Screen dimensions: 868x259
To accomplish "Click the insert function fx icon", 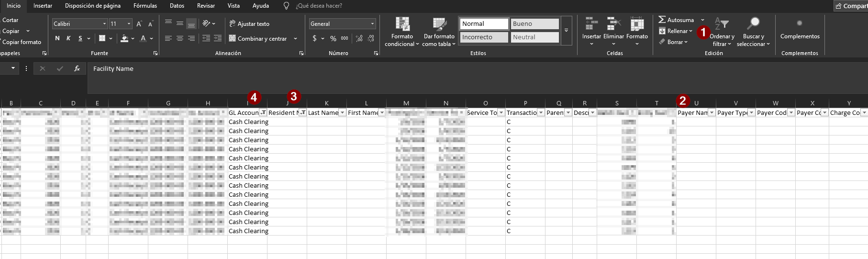I will coord(77,68).
